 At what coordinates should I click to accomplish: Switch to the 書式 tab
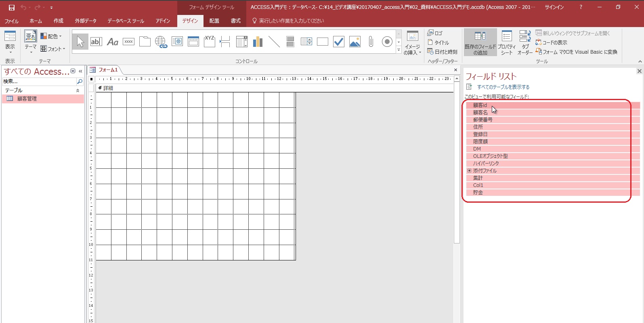pyautogui.click(x=236, y=21)
